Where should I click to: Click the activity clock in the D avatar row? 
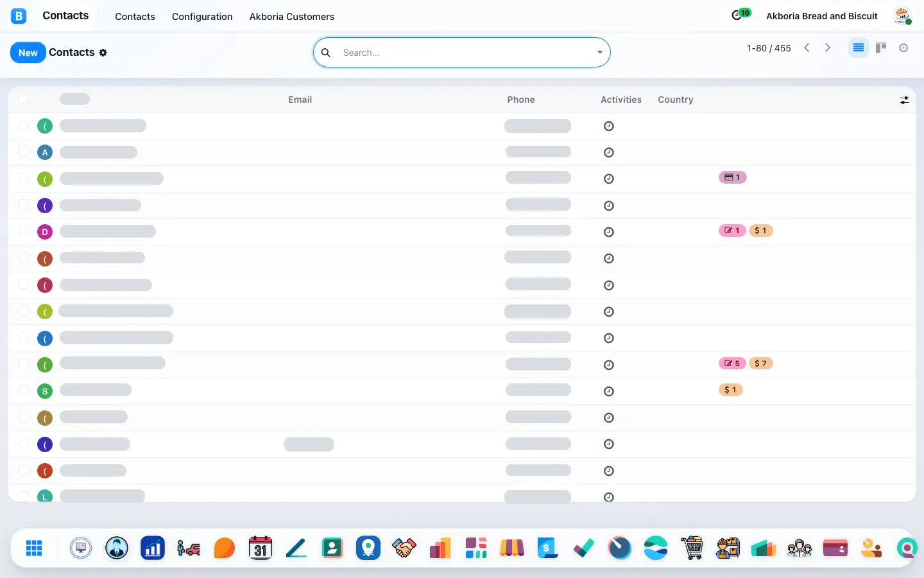[x=609, y=232]
